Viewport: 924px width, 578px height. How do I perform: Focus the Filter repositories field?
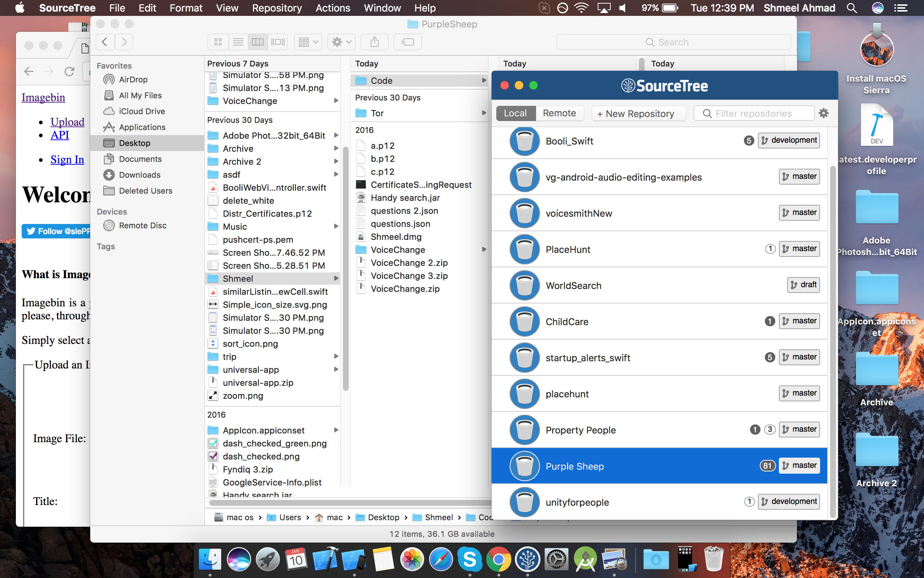[x=754, y=113]
